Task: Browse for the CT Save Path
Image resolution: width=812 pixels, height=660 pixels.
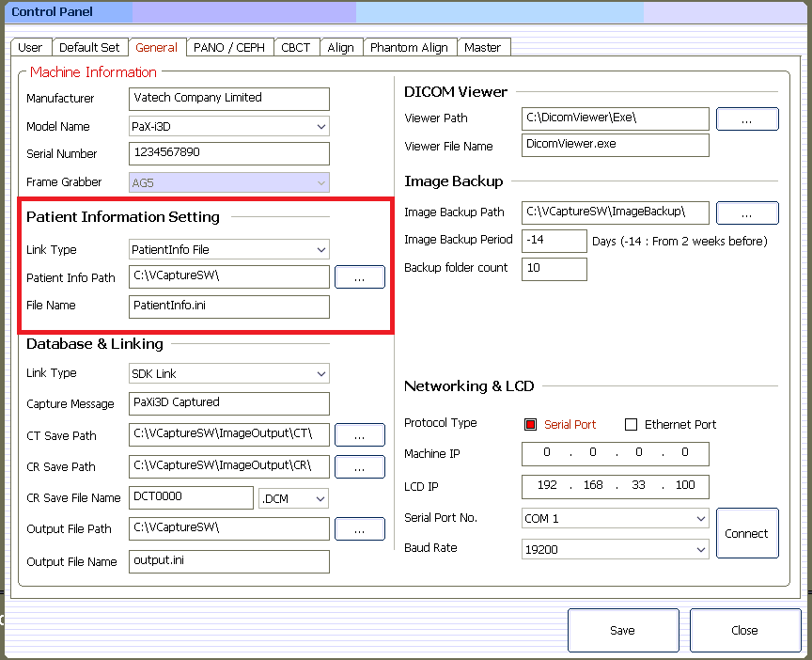Action: [360, 434]
